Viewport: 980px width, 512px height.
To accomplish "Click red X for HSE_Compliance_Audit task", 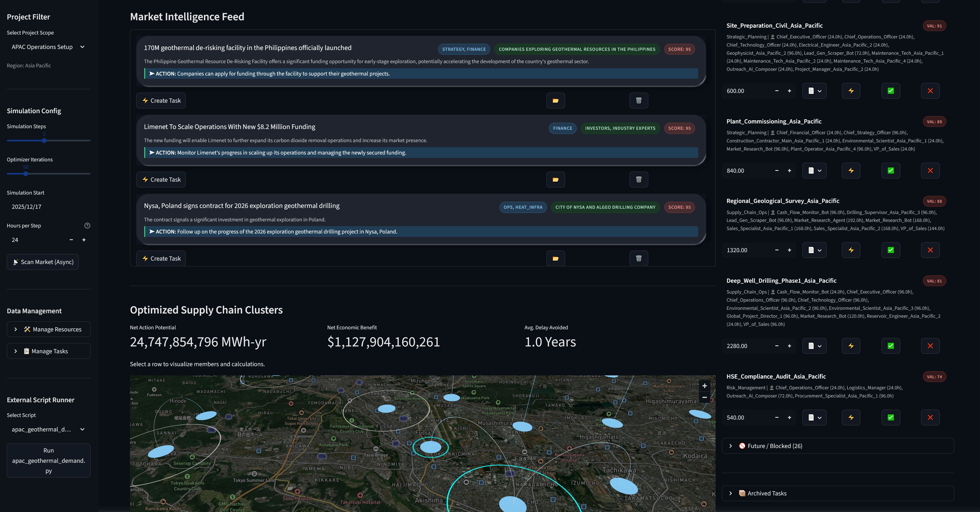I will coord(930,417).
